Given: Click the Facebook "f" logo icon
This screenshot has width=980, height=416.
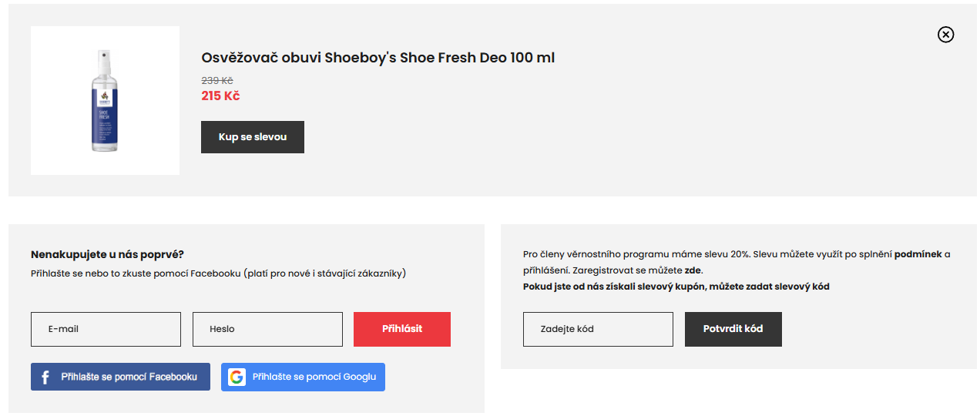Looking at the screenshot, I should click(45, 377).
